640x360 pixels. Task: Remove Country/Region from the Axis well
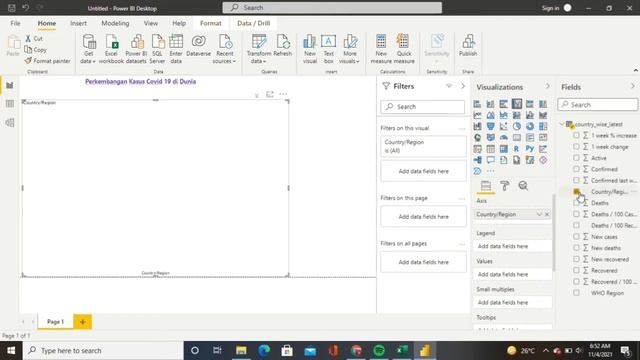pos(547,214)
